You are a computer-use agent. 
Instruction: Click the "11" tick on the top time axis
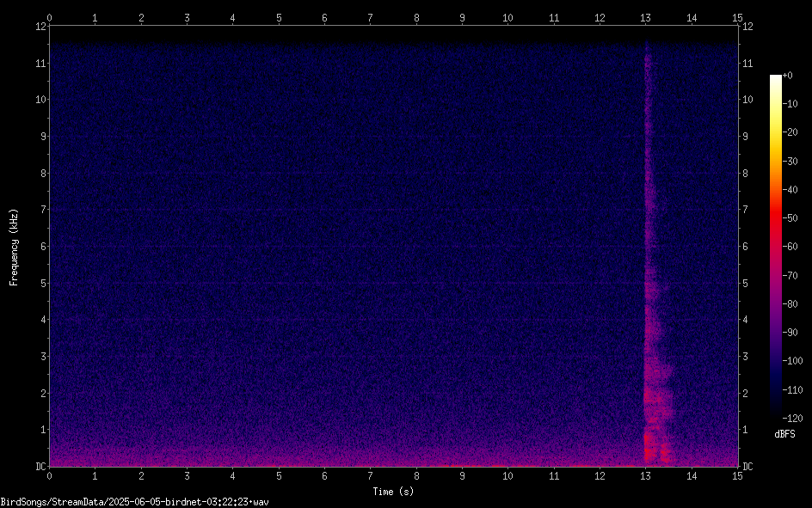554,17
